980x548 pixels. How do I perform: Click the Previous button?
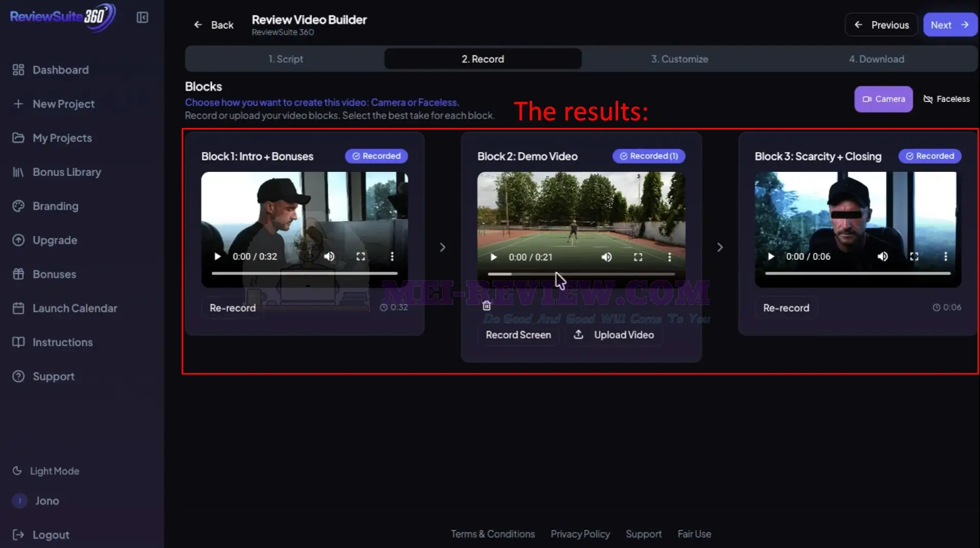881,25
